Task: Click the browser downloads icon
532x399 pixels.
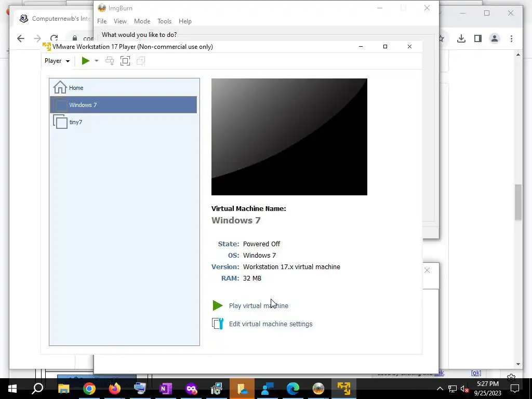Action: (x=461, y=38)
